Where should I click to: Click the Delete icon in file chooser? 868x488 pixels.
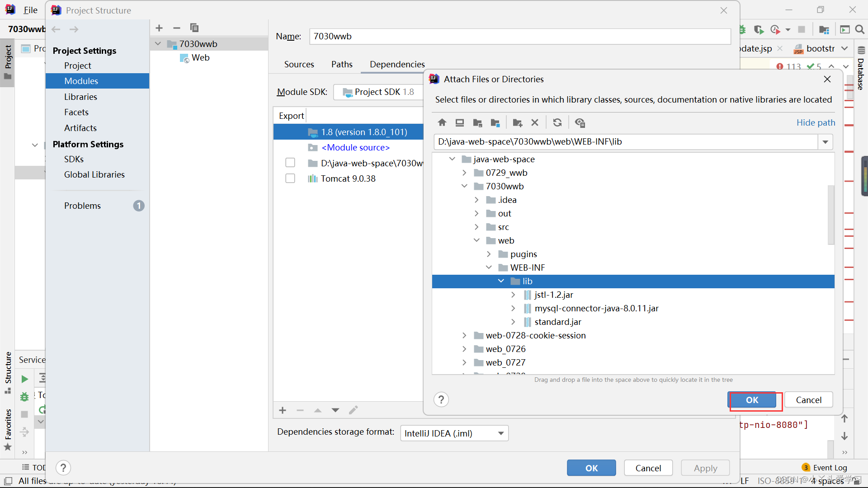[535, 122]
